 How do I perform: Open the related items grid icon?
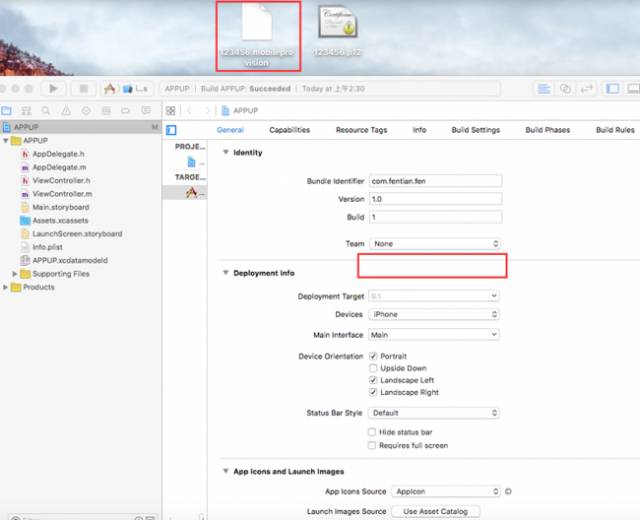click(171, 111)
